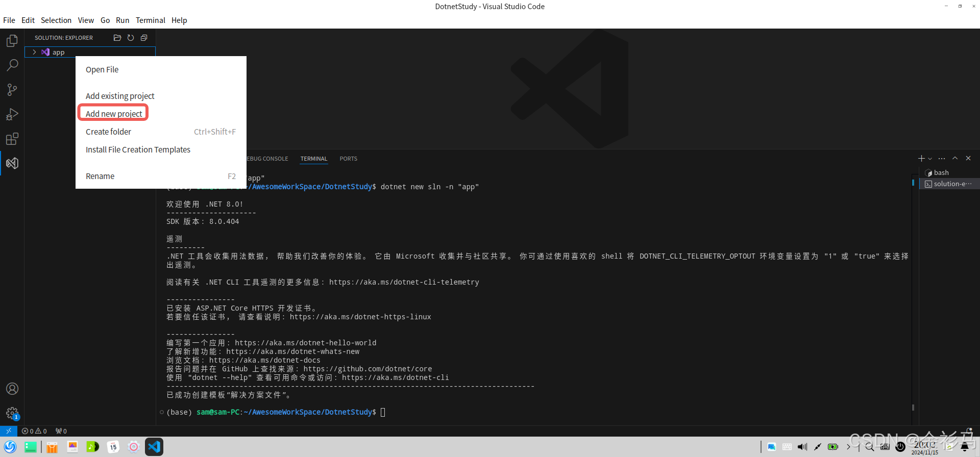Choose Add new project menu entry
980x457 pixels.
coord(161,114)
